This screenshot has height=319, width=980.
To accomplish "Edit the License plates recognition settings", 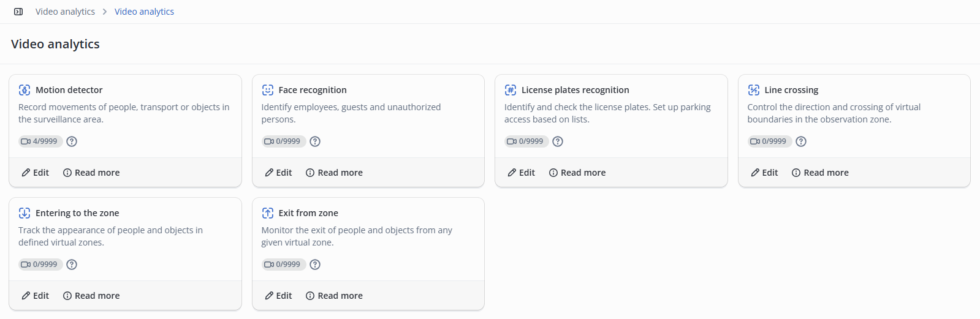I will (522, 173).
